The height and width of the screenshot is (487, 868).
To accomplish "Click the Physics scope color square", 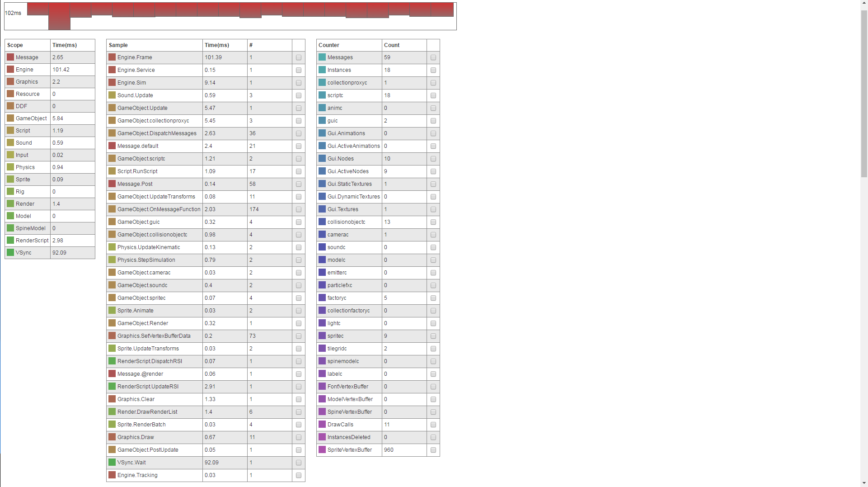I will (10, 167).
